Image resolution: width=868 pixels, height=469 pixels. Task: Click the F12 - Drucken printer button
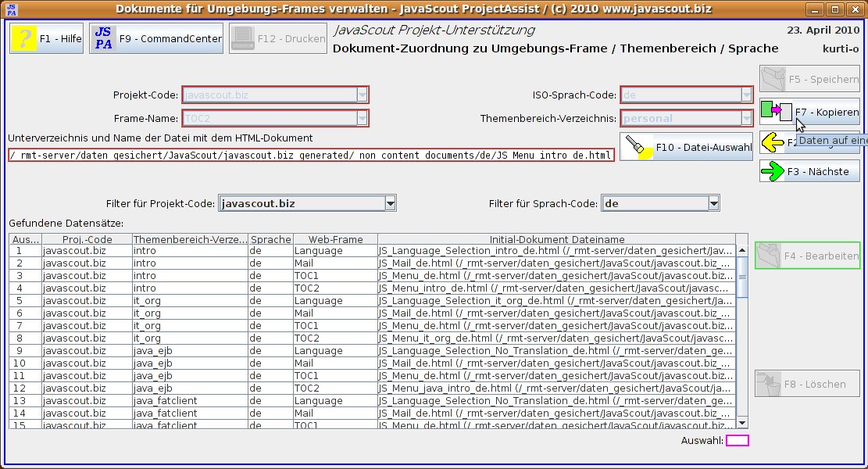(277, 39)
